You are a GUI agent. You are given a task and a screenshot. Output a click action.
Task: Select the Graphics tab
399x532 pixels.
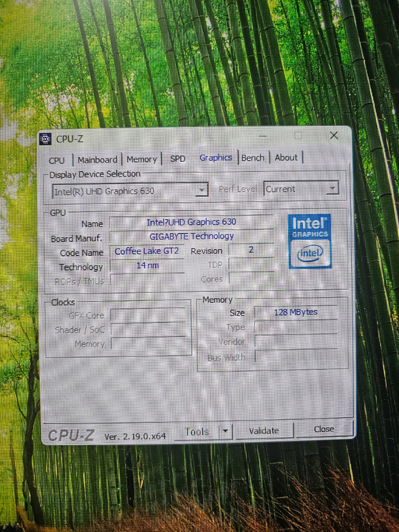216,158
